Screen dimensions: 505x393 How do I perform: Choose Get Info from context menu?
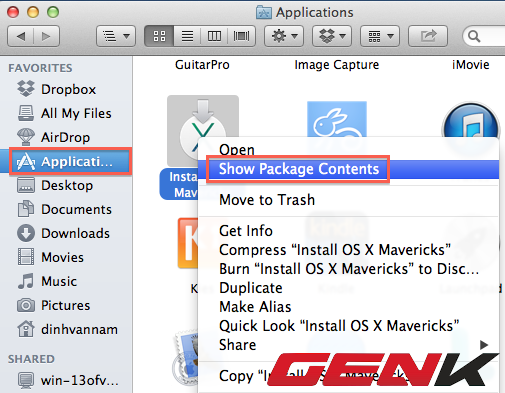pyautogui.click(x=348, y=231)
